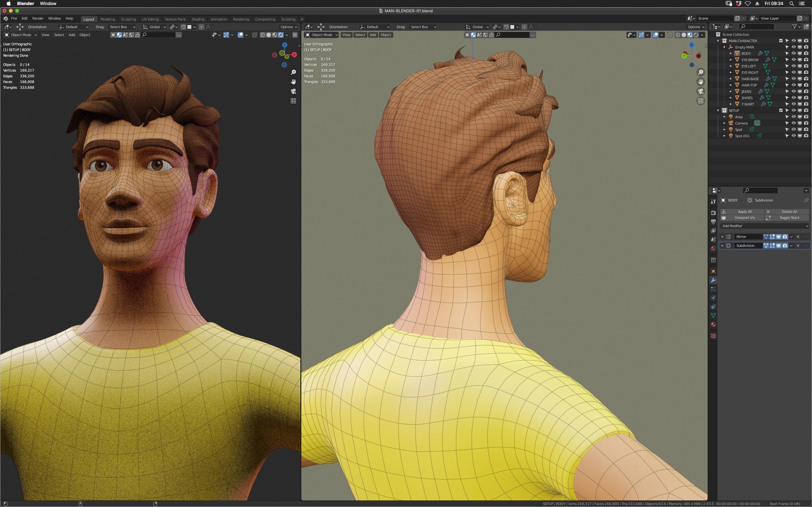The width and height of the screenshot is (812, 507).
Task: Toggle right viewport's perspective/orthographic grid icon
Action: (701, 100)
